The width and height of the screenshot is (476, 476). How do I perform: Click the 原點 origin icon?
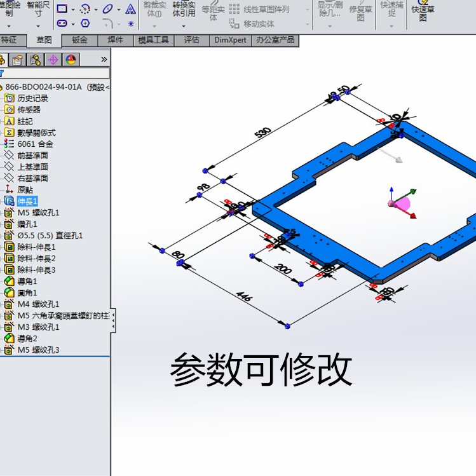(x=9, y=190)
